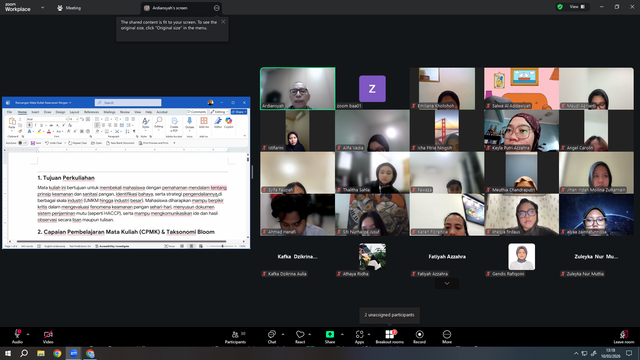Click the Paste icon in Word

click(x=12, y=122)
